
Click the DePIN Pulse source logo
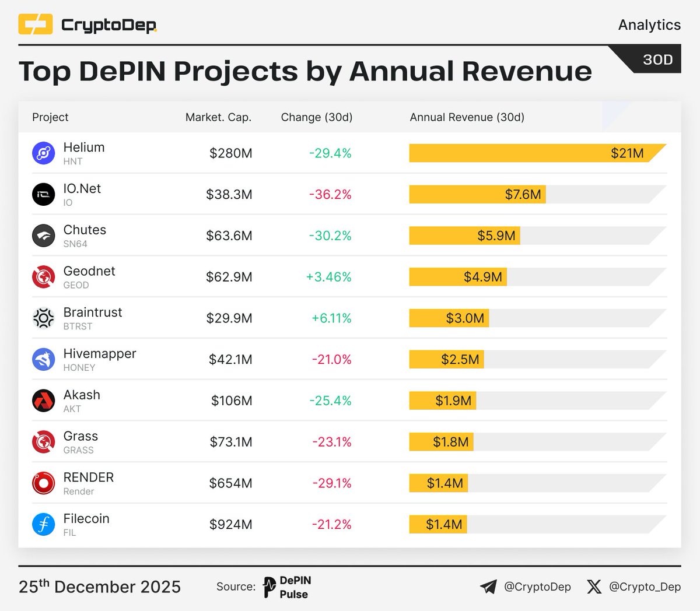point(286,587)
